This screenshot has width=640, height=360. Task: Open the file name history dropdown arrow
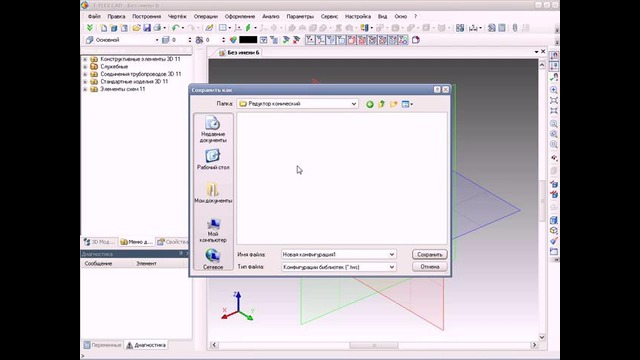(x=391, y=254)
